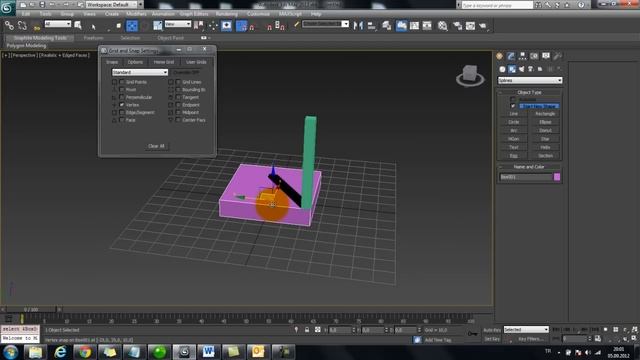Click the Rectangle spline button
640x360 pixels.
(545, 114)
